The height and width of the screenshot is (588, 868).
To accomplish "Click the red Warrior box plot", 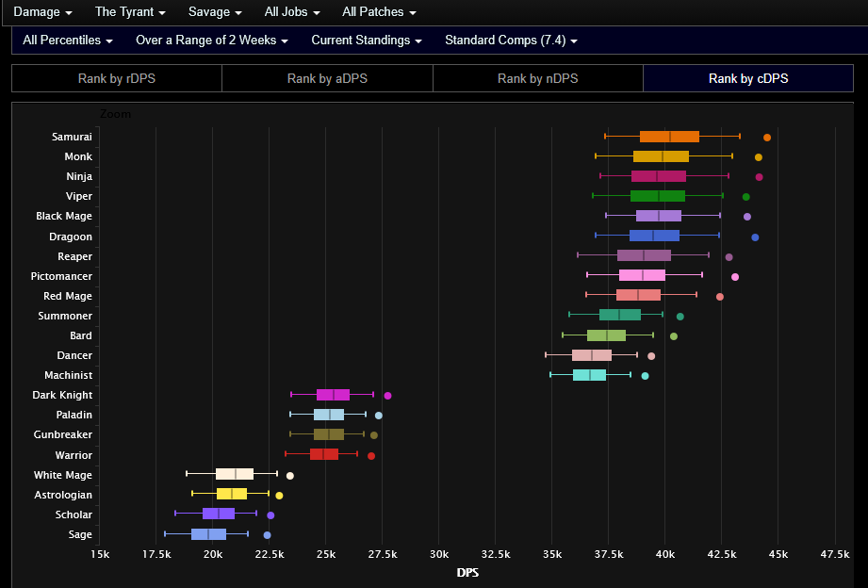I will [324, 454].
